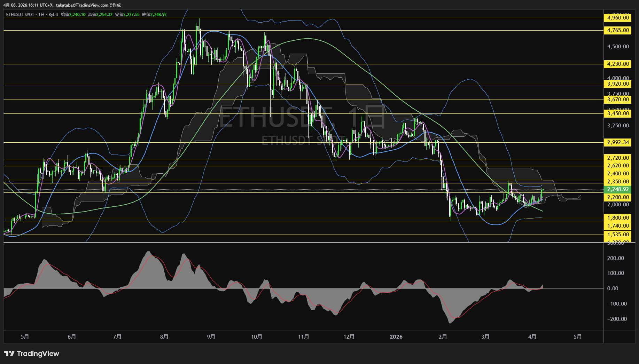Screen dimensions: 639x364
Task: Click the 2026 year marker on time axis
Action: click(x=396, y=337)
